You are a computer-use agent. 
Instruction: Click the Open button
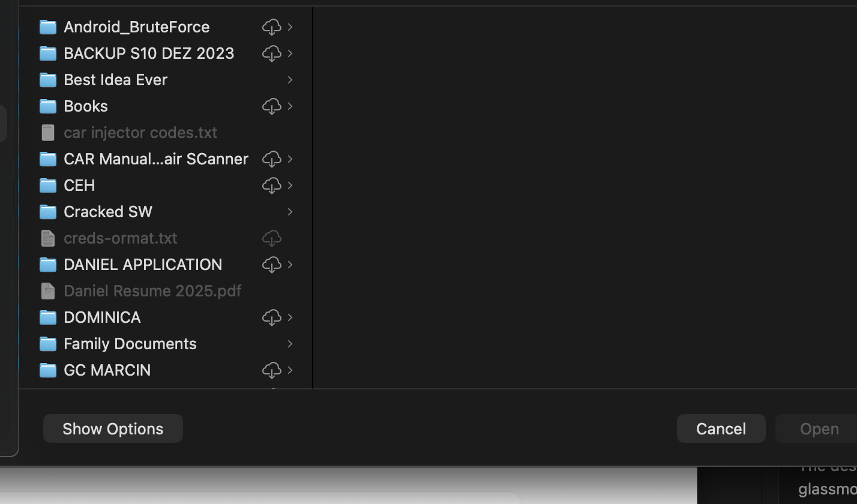tap(819, 428)
